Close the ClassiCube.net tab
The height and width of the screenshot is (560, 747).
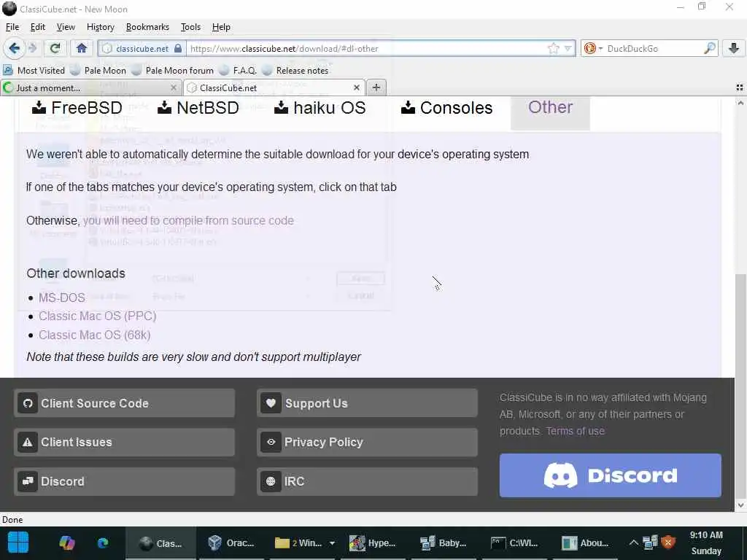coord(356,87)
